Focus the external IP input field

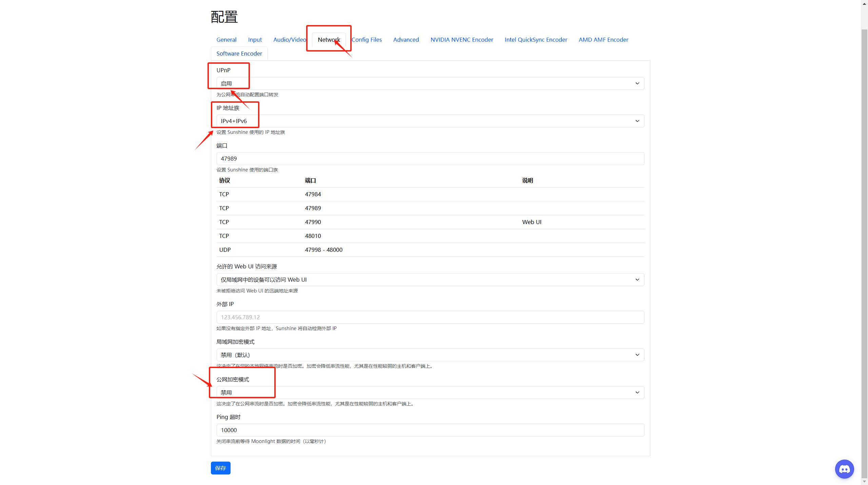(430, 317)
